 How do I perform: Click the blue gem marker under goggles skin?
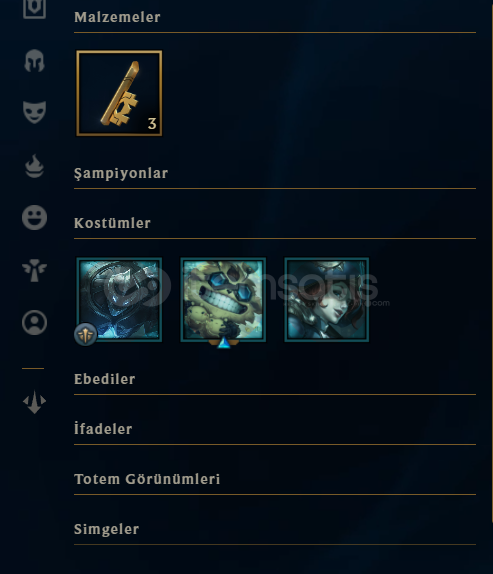coord(224,343)
